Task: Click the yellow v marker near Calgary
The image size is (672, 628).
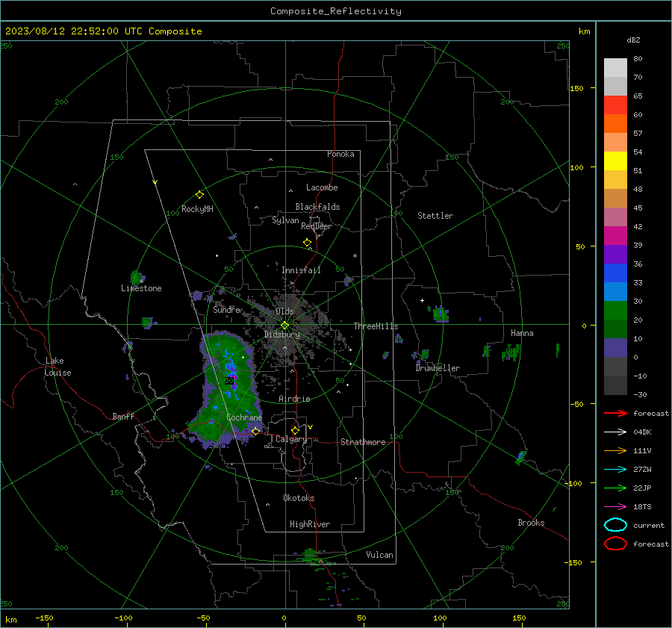Action: pyautogui.click(x=311, y=427)
